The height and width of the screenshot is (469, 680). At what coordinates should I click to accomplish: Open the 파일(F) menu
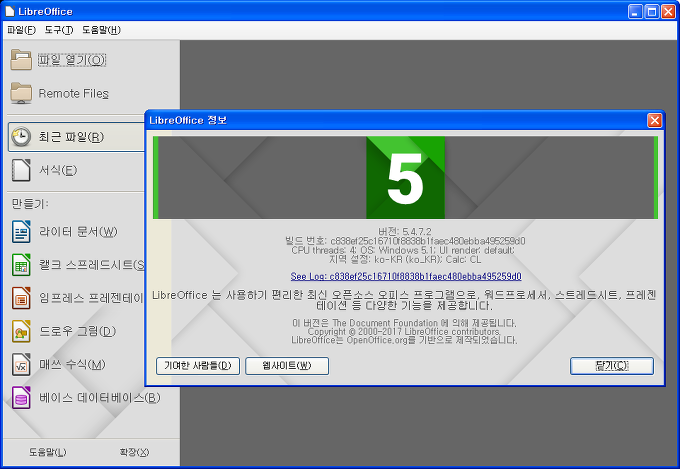pyautogui.click(x=21, y=30)
